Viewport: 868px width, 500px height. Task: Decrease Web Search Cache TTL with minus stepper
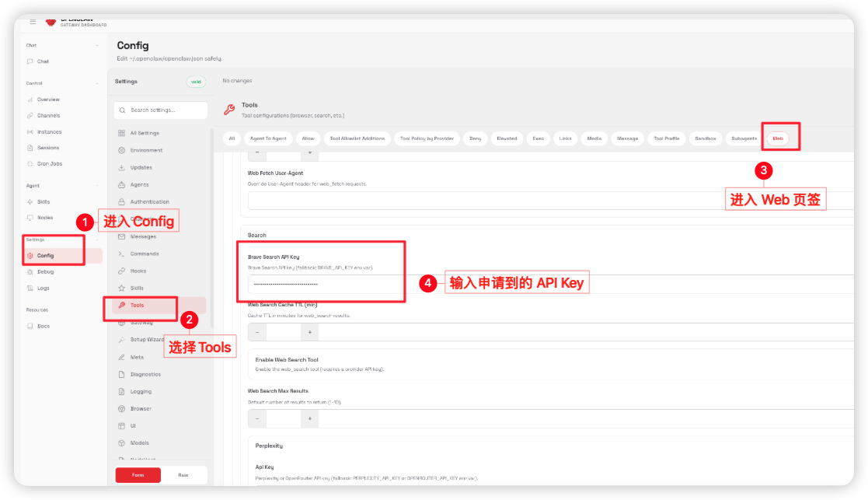256,331
